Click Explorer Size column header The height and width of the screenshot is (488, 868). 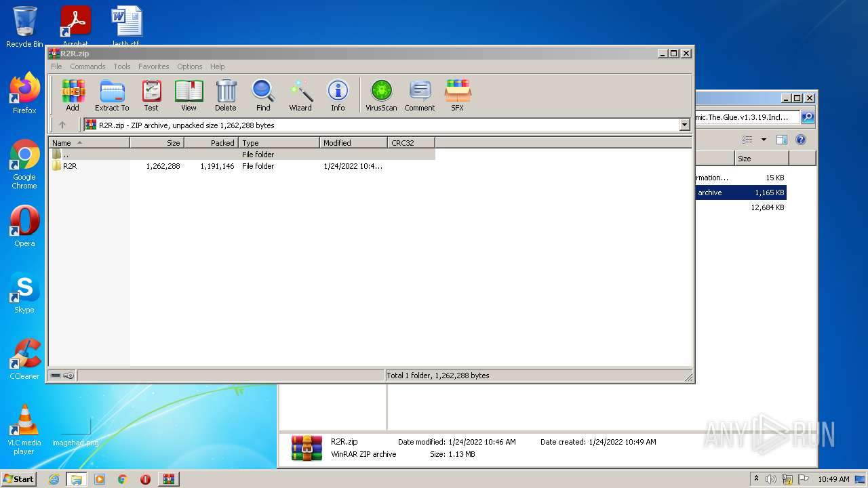pos(761,159)
